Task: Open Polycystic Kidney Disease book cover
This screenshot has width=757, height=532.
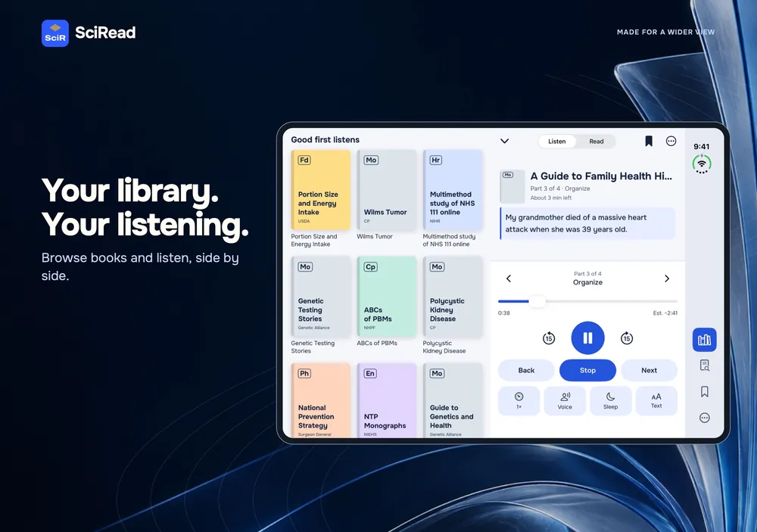Action: pos(453,297)
